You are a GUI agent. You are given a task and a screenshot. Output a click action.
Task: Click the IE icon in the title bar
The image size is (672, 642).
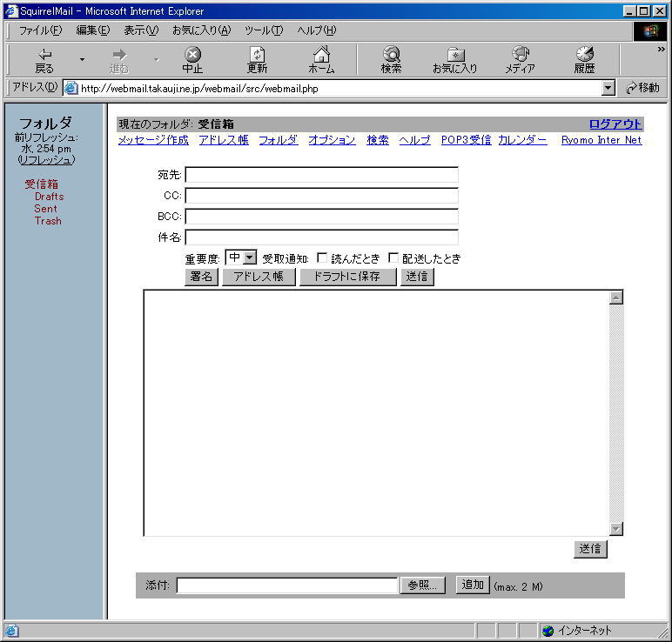click(x=10, y=10)
